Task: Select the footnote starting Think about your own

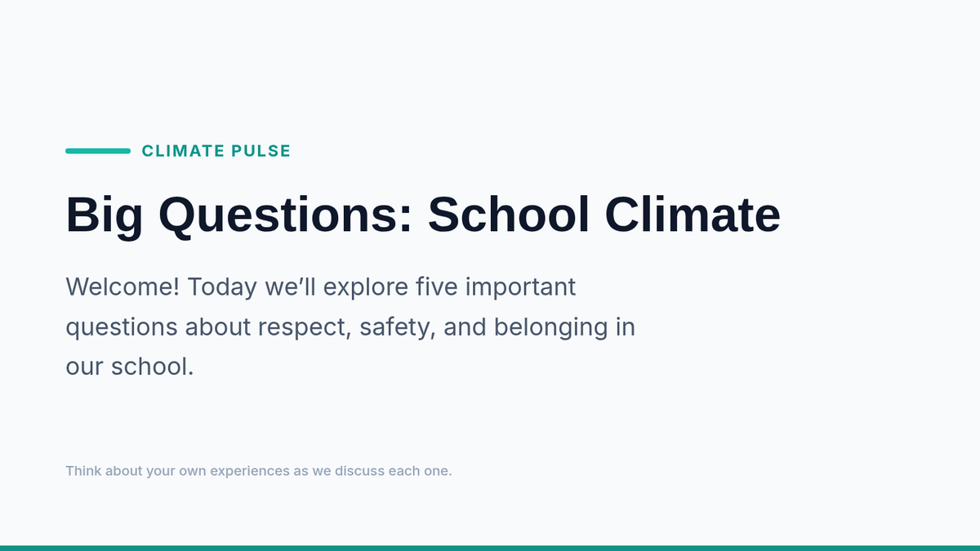Action: click(258, 471)
